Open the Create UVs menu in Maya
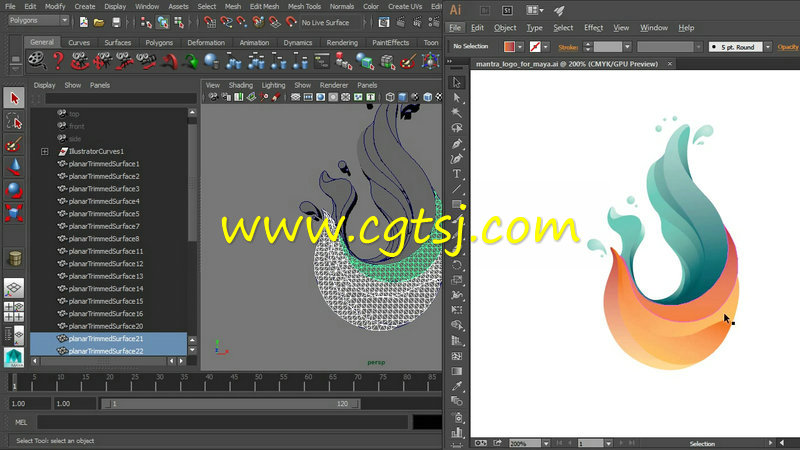This screenshot has width=800, height=450. [405, 6]
